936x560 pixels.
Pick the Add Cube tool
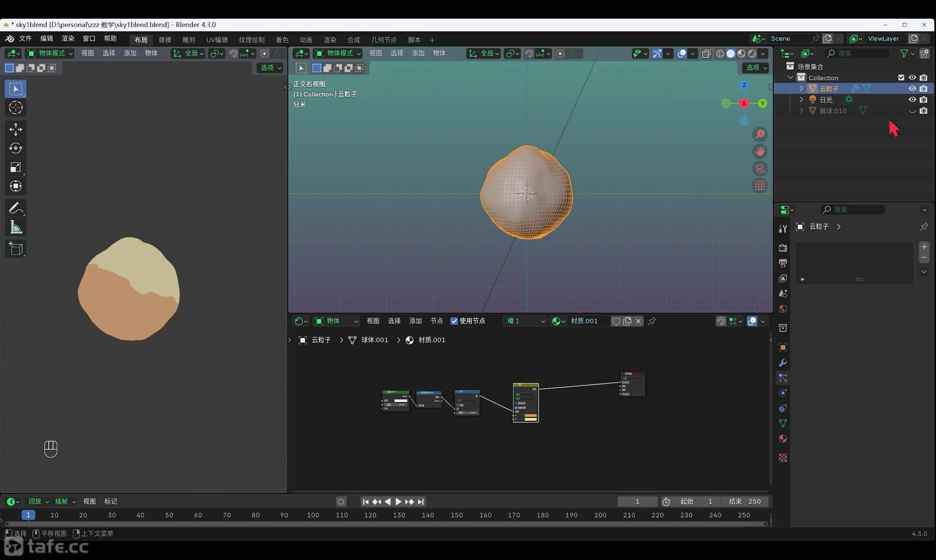[15, 249]
